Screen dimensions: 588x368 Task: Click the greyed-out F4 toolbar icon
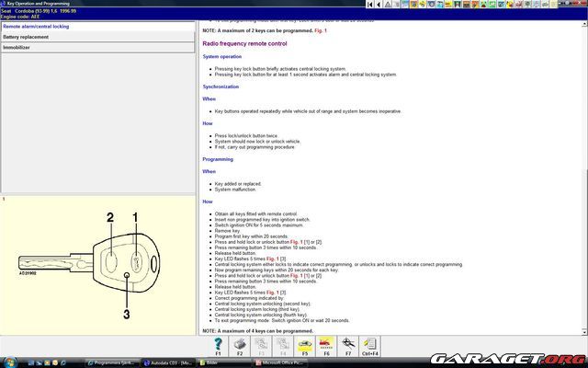point(283,344)
